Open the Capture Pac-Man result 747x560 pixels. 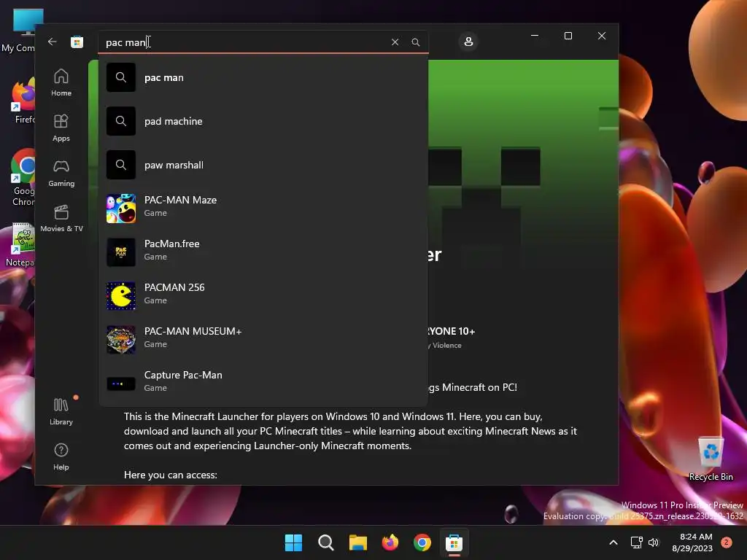(x=263, y=383)
